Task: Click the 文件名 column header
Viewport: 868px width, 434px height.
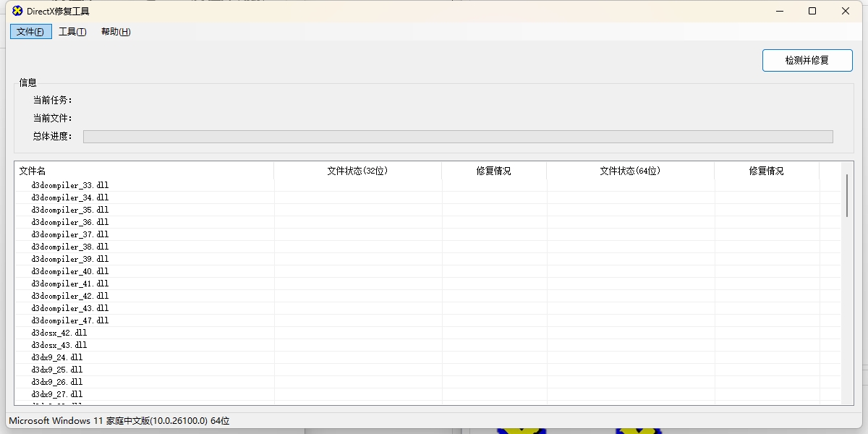Action: (33, 169)
